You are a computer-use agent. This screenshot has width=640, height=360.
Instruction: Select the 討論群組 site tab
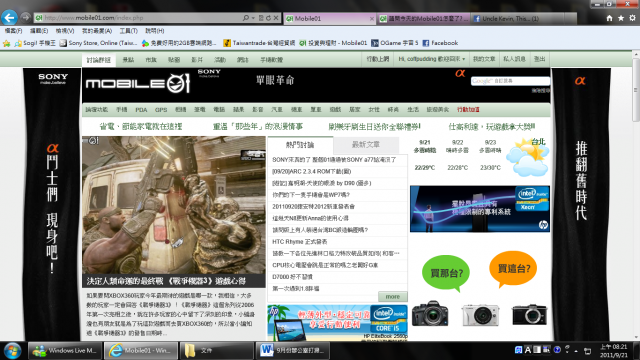point(98,60)
